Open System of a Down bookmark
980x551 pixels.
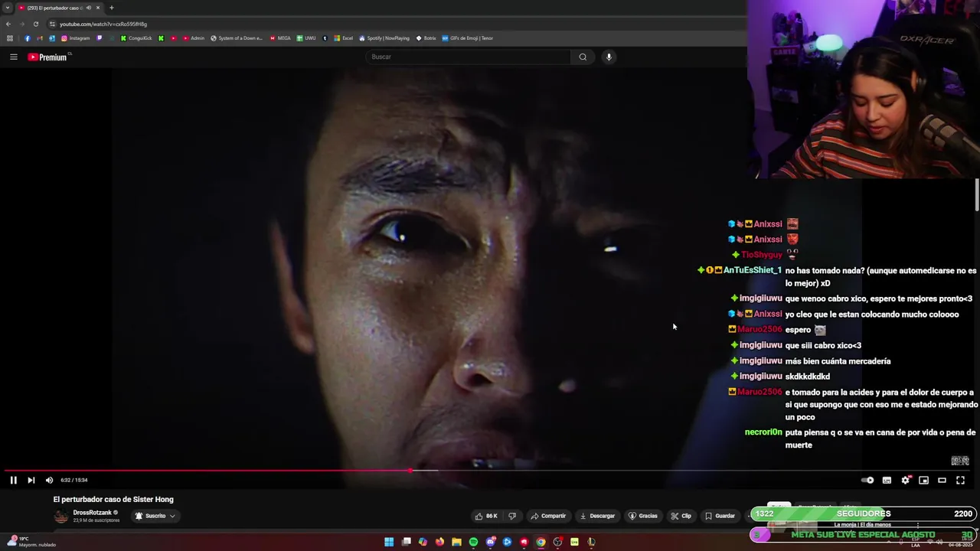[237, 38]
